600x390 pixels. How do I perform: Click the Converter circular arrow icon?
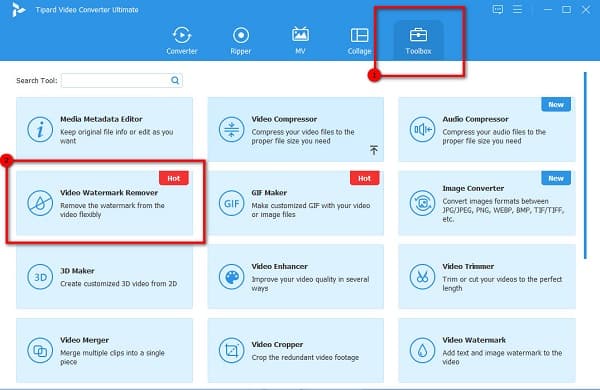coord(182,35)
